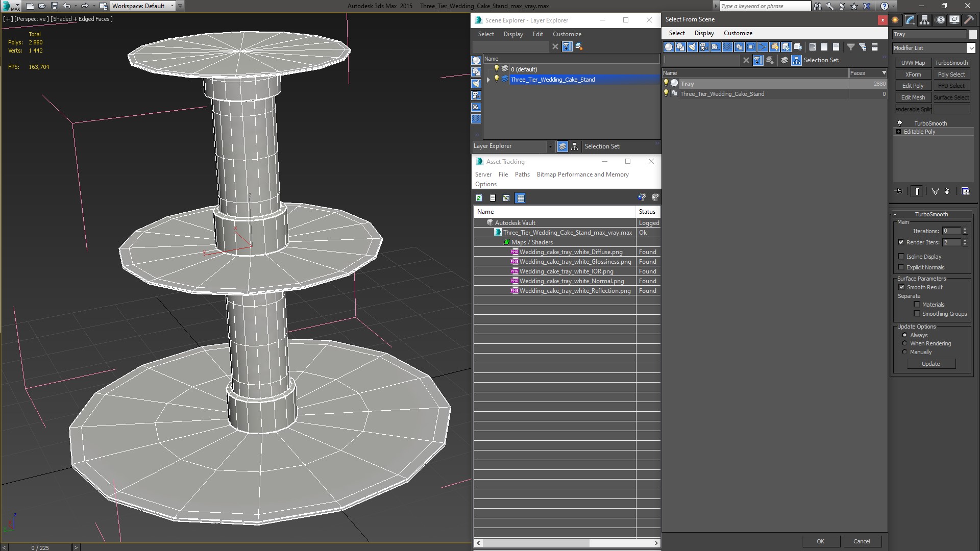The image size is (980, 551).
Task: Toggle geometry display filter in Select From Scene
Action: tap(669, 47)
